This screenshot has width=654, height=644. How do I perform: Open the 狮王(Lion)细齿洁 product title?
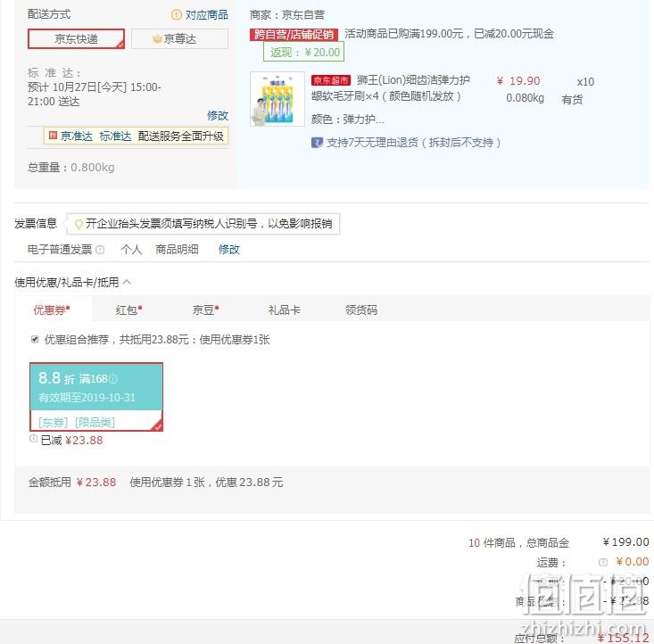coord(391,88)
